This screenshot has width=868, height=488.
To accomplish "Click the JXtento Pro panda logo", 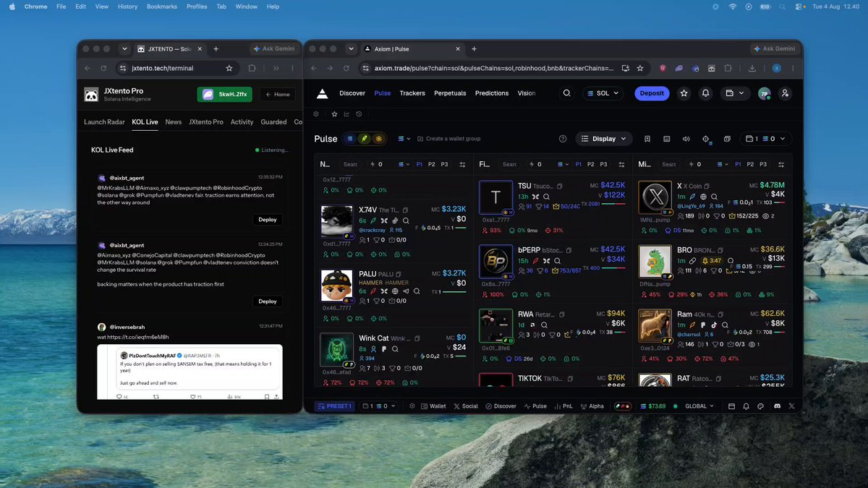I will 91,95.
